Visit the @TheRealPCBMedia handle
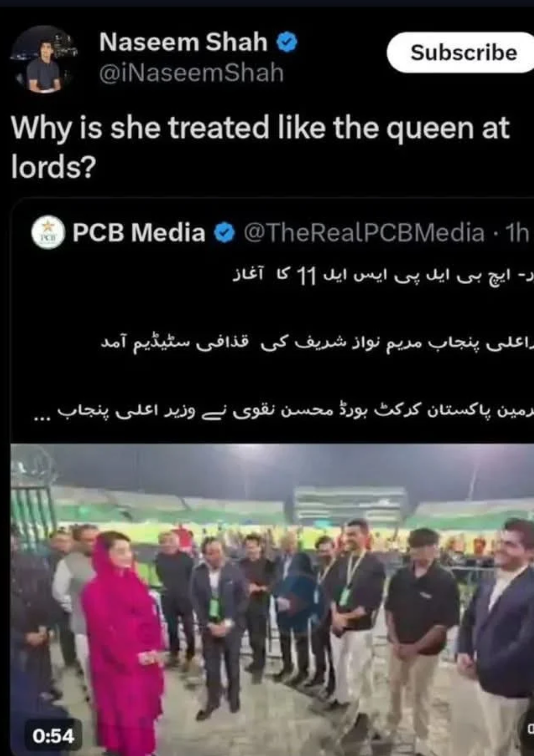 (364, 232)
